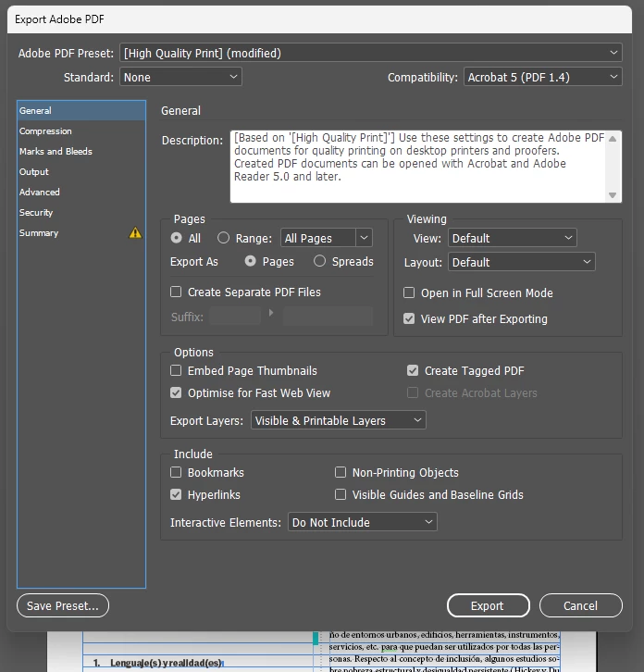This screenshot has width=644, height=672.
Task: Show the Summary panel
Action: 81,232
